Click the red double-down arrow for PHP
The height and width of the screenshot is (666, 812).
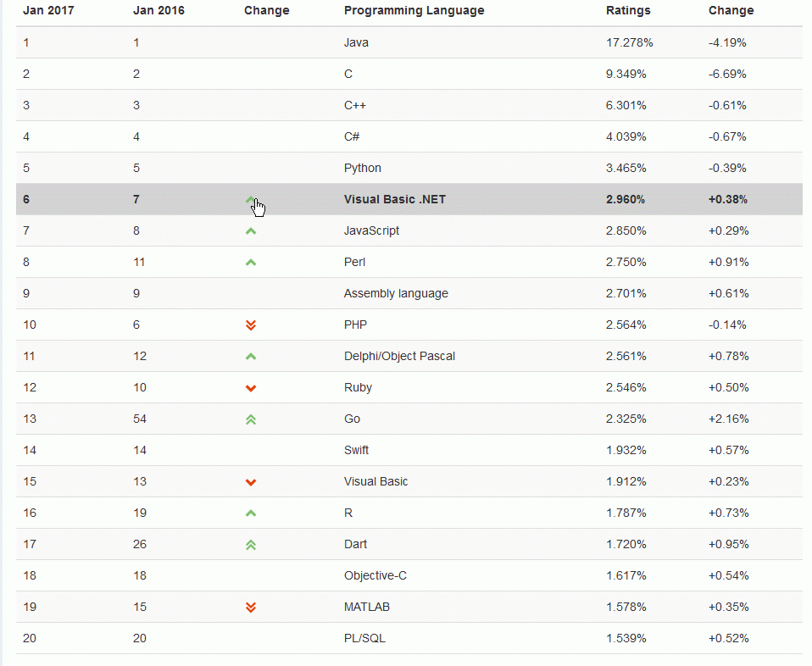pyautogui.click(x=250, y=325)
